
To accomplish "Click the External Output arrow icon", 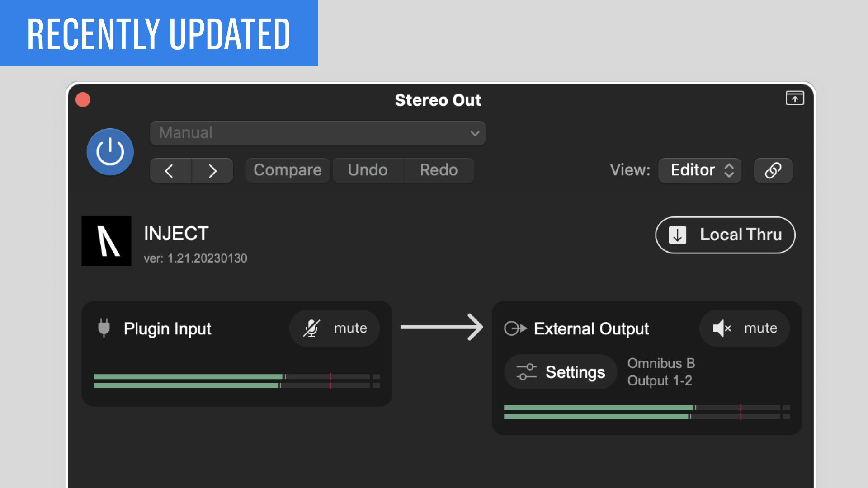I will point(516,328).
